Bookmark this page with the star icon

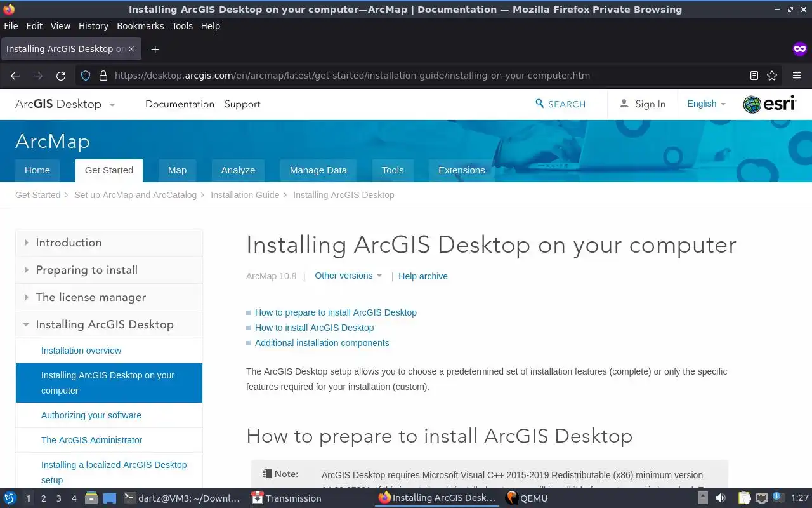point(772,76)
